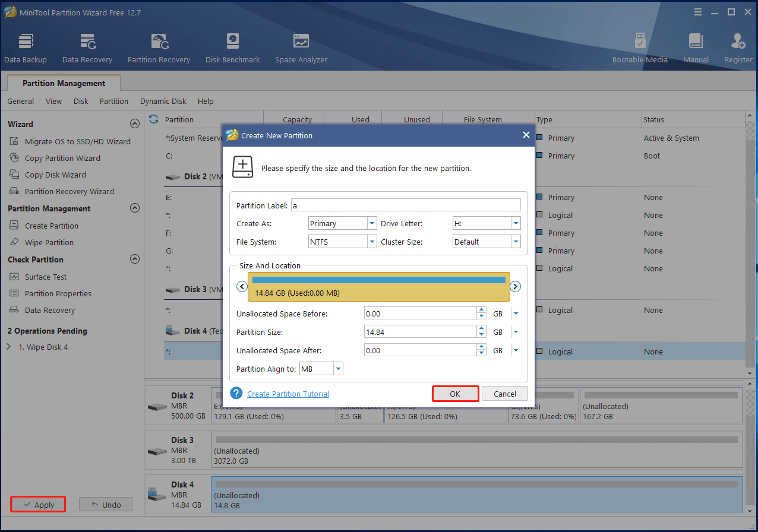
Task: Click the Disk 3 drive icon in disk map
Action: [x=157, y=452]
